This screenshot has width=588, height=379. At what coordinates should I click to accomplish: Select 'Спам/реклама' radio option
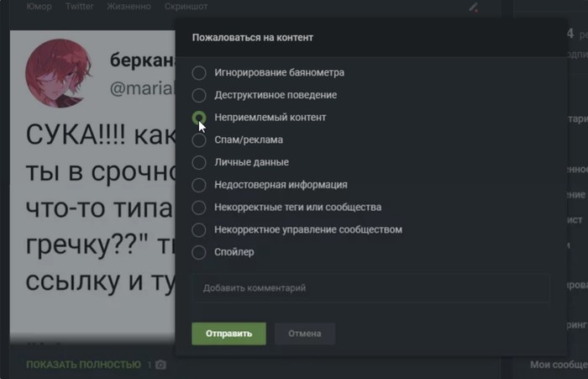click(199, 140)
